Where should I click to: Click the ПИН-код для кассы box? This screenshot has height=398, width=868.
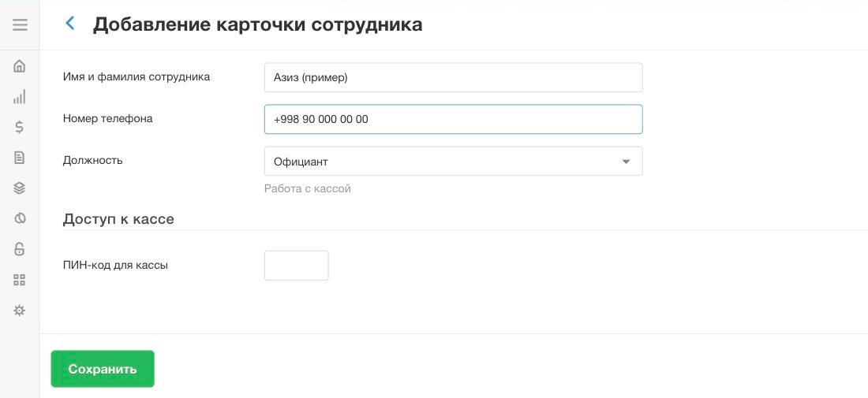(x=296, y=266)
